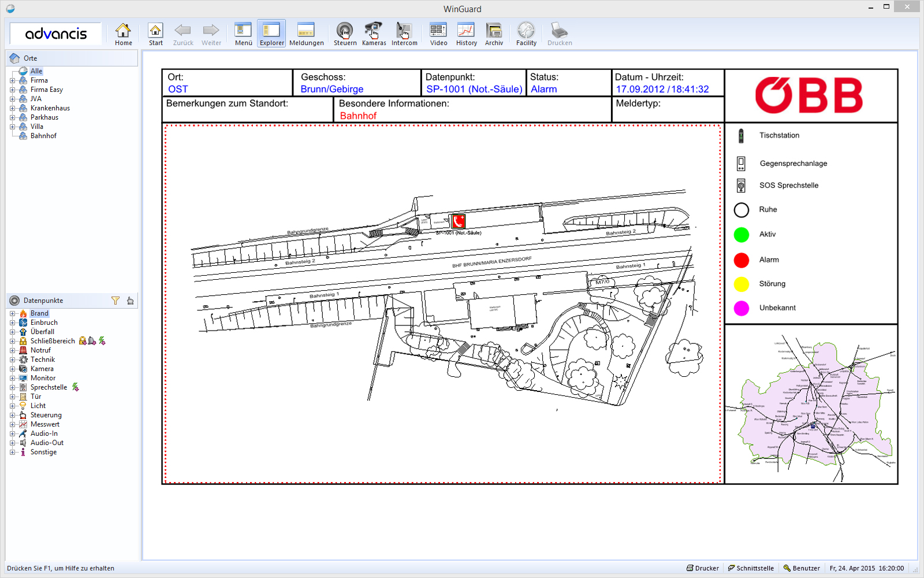Expand the Tür data point node

(x=12, y=397)
